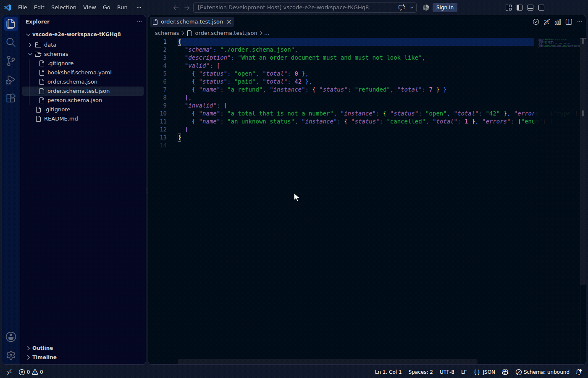Click the Schema: unbound status item
Screen dimensions: 588x378
click(543, 372)
